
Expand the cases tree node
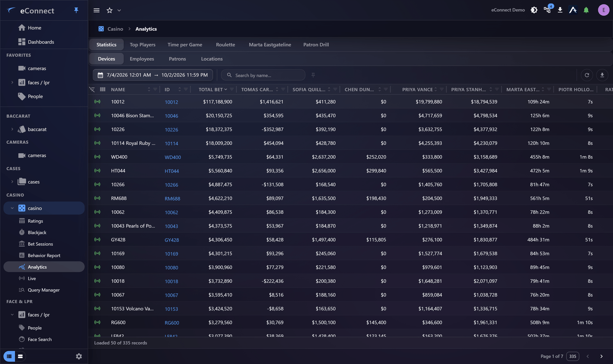[x=12, y=182]
